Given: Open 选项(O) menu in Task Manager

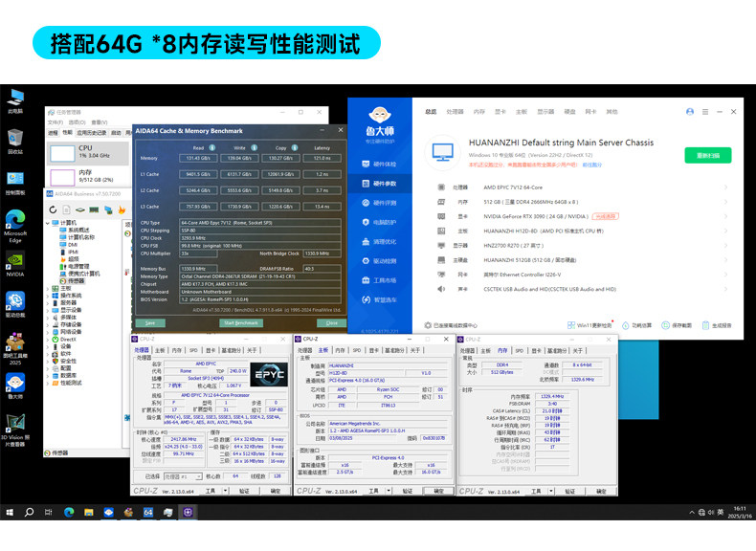Looking at the screenshot, I should pyautogui.click(x=77, y=122).
